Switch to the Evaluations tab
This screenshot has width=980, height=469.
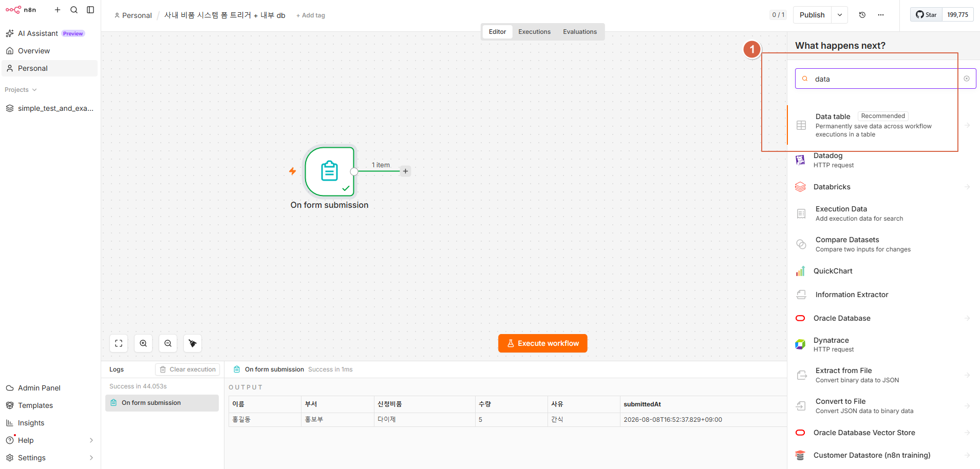[580, 32]
